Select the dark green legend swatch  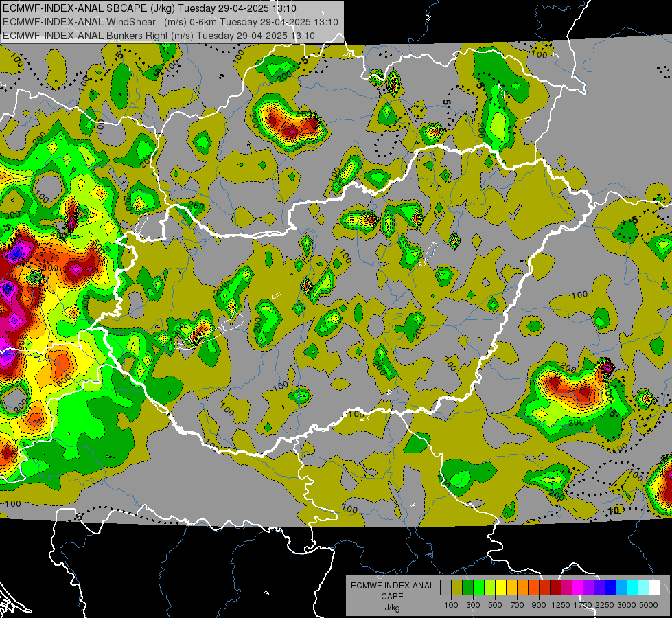click(x=467, y=588)
